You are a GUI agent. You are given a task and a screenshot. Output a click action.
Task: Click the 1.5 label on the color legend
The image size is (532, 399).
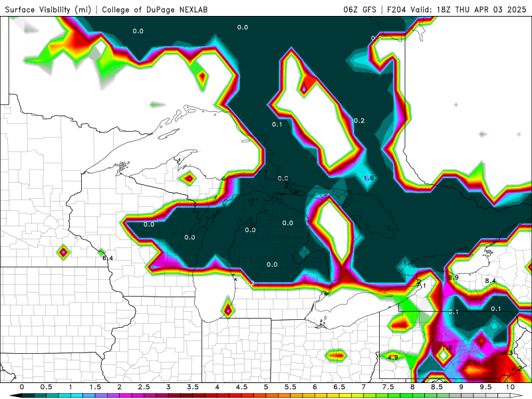click(95, 387)
